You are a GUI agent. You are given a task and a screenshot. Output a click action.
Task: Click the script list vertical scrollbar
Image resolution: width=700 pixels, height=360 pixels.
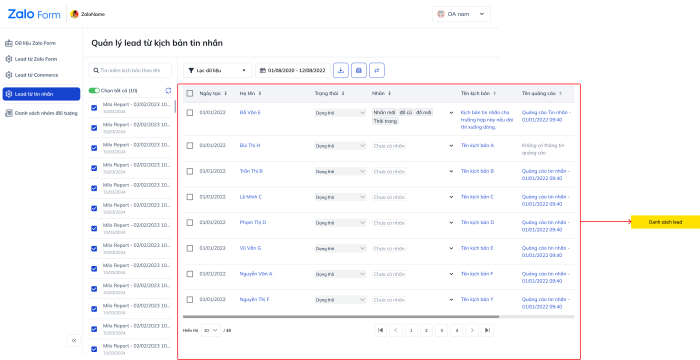pyautogui.click(x=175, y=106)
